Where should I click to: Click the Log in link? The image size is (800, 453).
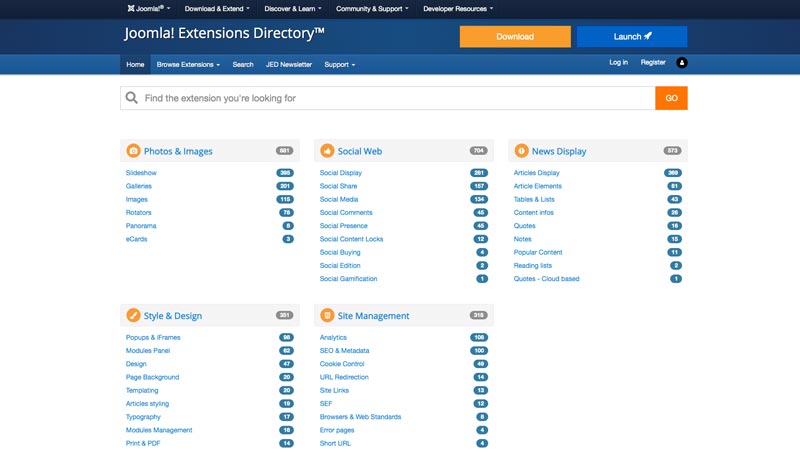tap(618, 62)
